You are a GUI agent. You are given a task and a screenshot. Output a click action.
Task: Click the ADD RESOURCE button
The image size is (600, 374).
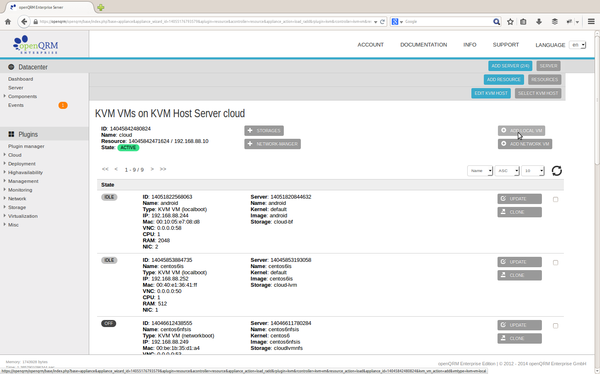(x=504, y=80)
